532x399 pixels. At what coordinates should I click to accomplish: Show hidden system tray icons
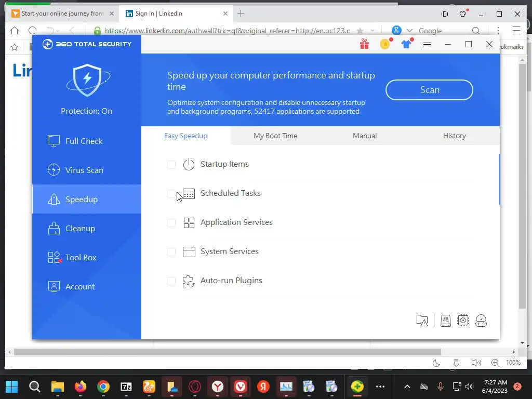(x=407, y=387)
